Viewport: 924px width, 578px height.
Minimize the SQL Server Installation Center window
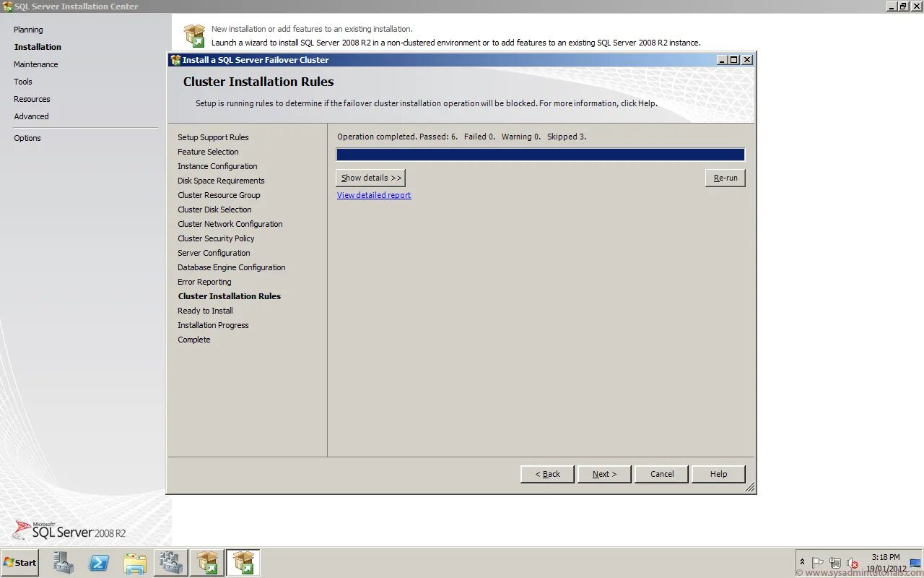[x=892, y=6]
